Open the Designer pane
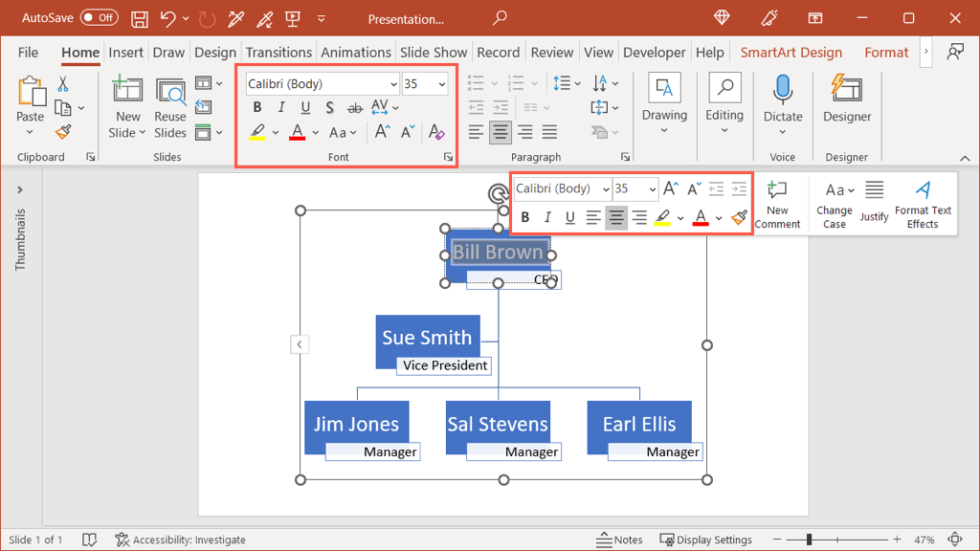Viewport: 980px width, 551px height. [x=847, y=91]
